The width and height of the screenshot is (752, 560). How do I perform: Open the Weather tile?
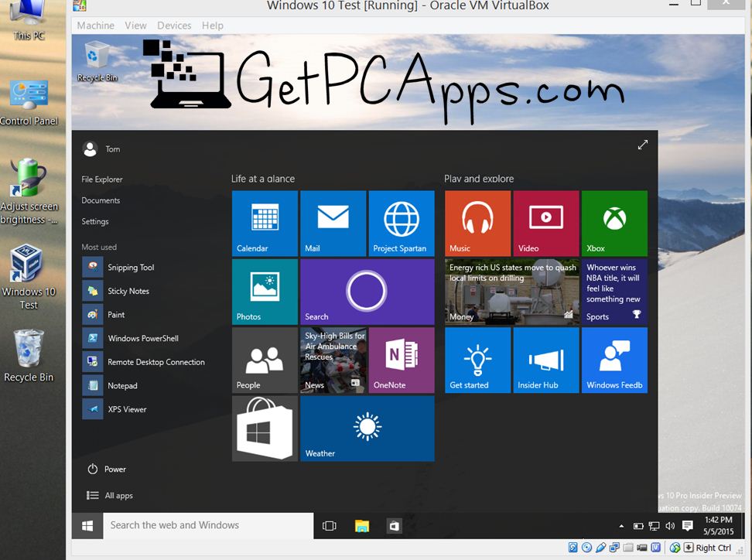367,429
